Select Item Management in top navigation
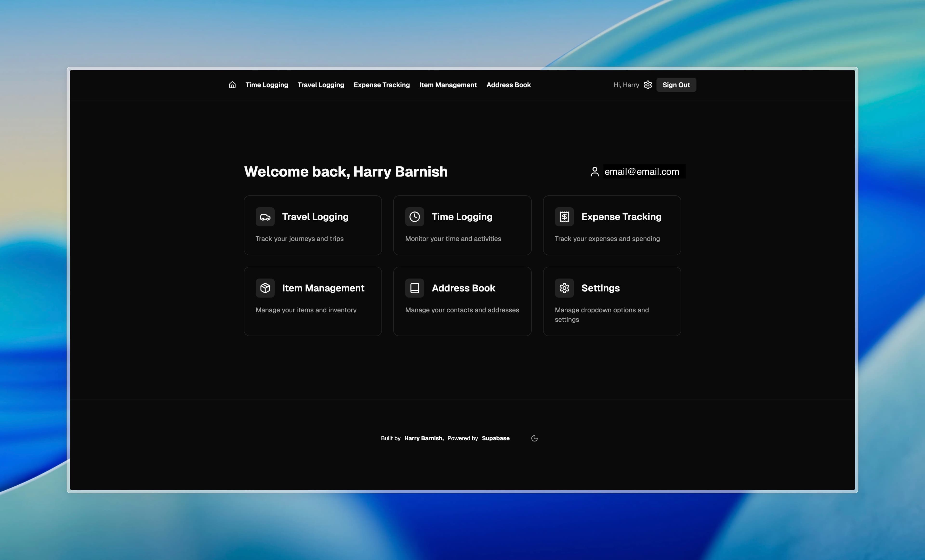Image resolution: width=925 pixels, height=560 pixels. tap(448, 85)
